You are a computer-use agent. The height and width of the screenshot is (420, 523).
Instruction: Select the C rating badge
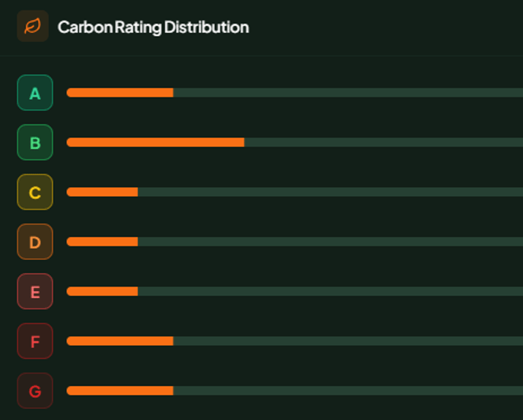[35, 192]
